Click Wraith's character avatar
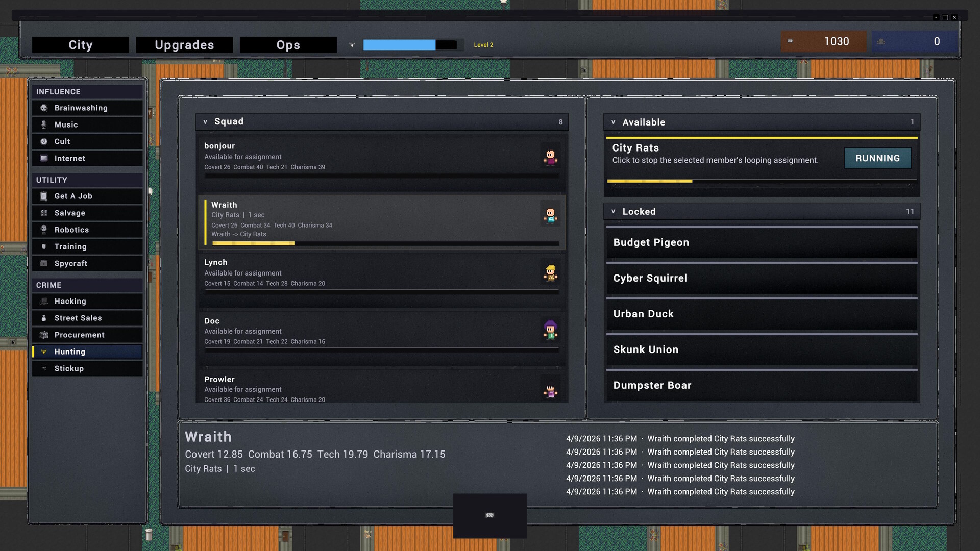The image size is (980, 551). pos(550,215)
